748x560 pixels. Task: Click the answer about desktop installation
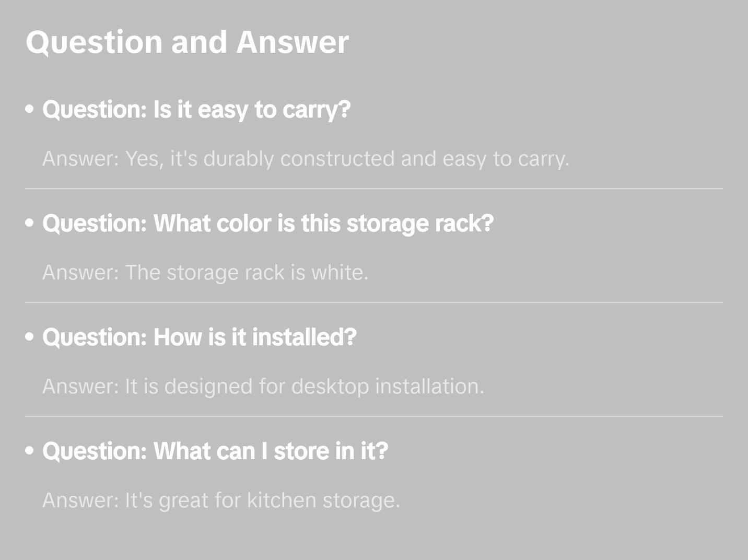[263, 387]
